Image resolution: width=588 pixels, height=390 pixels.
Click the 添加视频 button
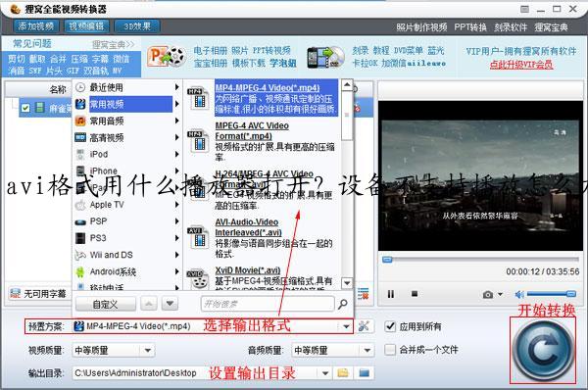(x=35, y=26)
